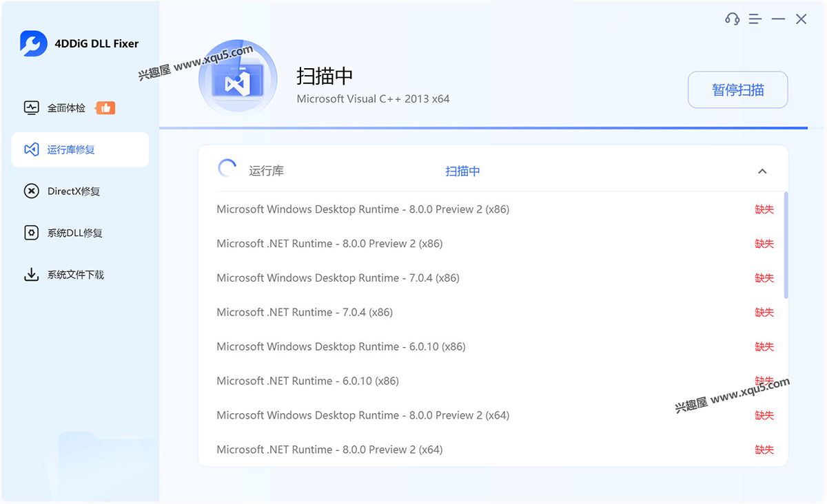Click 缺失 status for Desktop Runtime 7.0.4 x86

point(764,278)
